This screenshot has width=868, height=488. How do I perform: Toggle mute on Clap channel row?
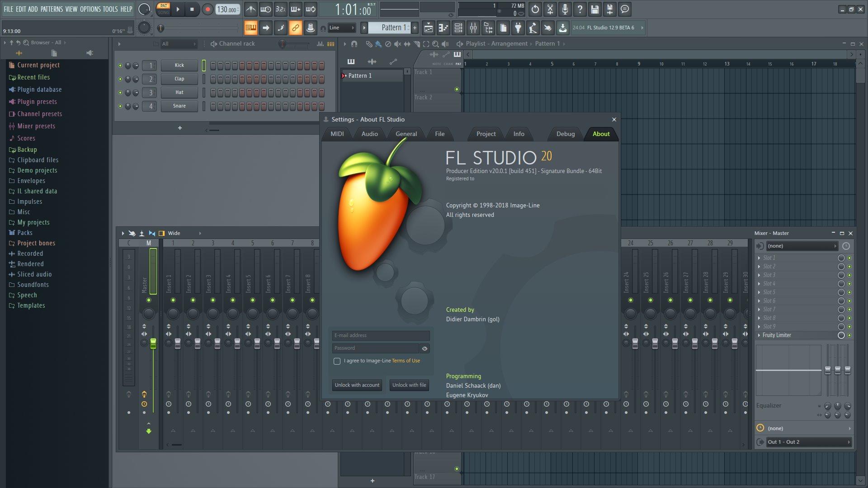120,79
